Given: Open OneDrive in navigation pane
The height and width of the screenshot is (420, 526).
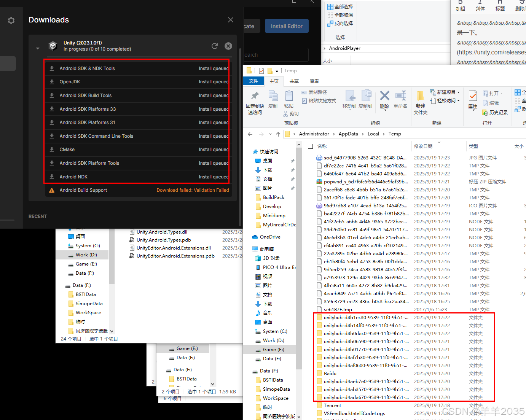Looking at the screenshot, I should (x=270, y=237).
